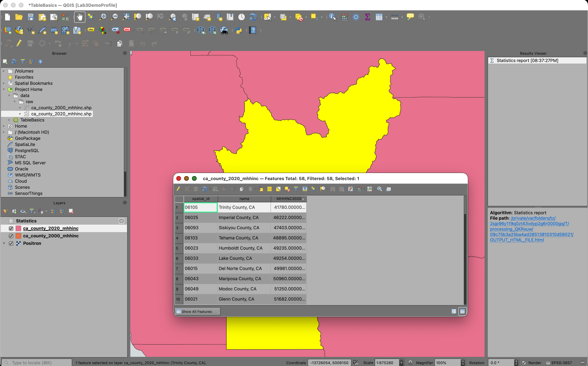Click Save Project floppy disk icon
The image size is (588, 366).
point(30,17)
